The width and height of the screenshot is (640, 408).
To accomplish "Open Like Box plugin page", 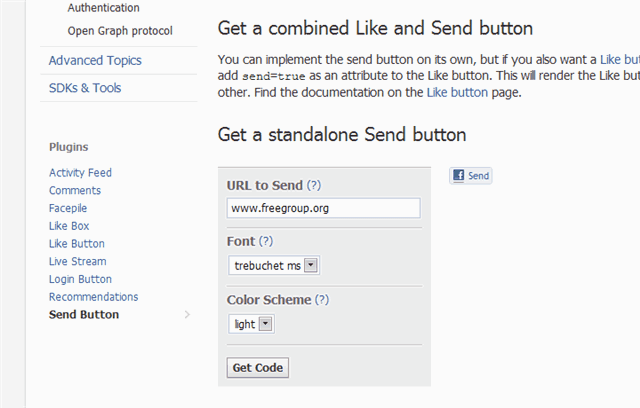I will point(69,226).
